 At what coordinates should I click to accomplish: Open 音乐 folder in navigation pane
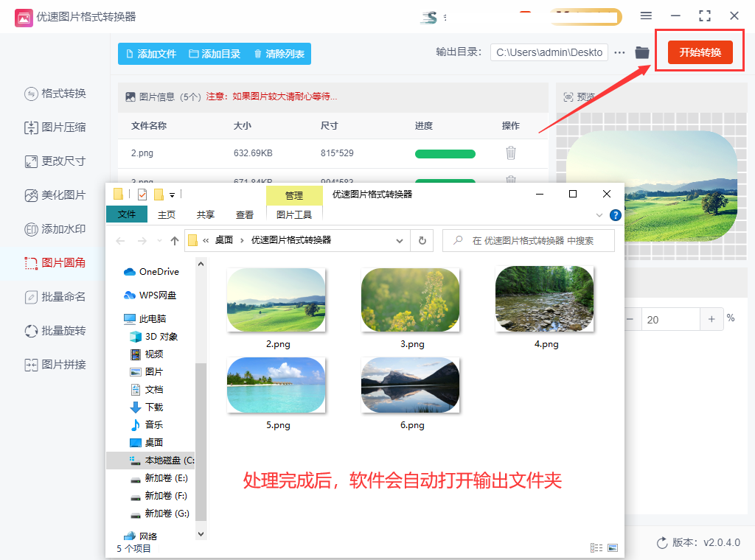[147, 425]
